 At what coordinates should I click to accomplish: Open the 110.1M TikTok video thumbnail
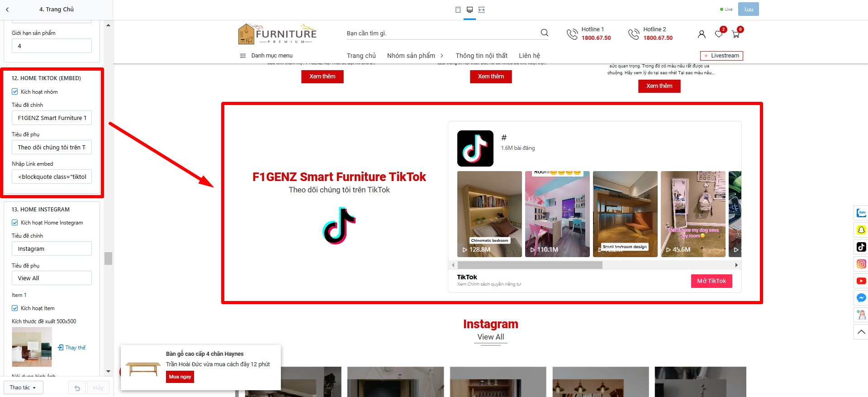[557, 214]
